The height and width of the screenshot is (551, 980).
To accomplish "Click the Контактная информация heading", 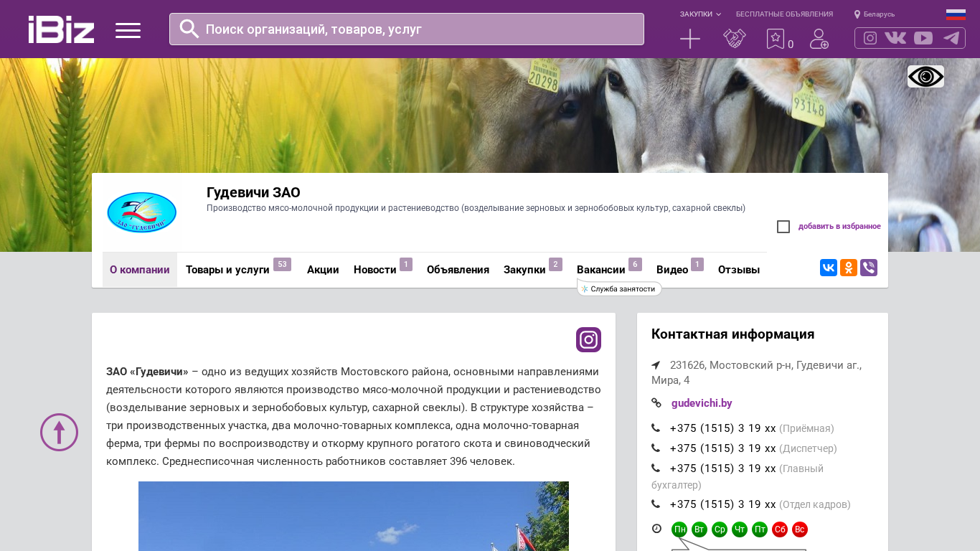I will 732,334.
